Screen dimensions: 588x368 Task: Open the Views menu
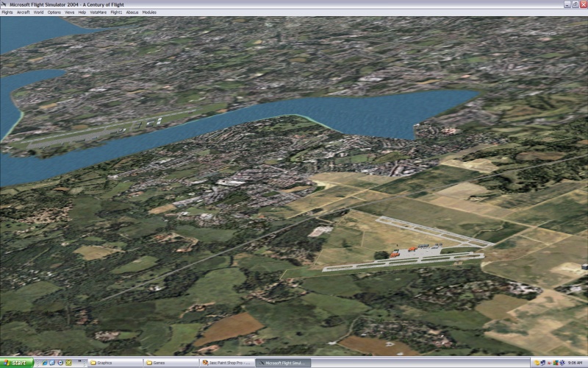pyautogui.click(x=70, y=13)
